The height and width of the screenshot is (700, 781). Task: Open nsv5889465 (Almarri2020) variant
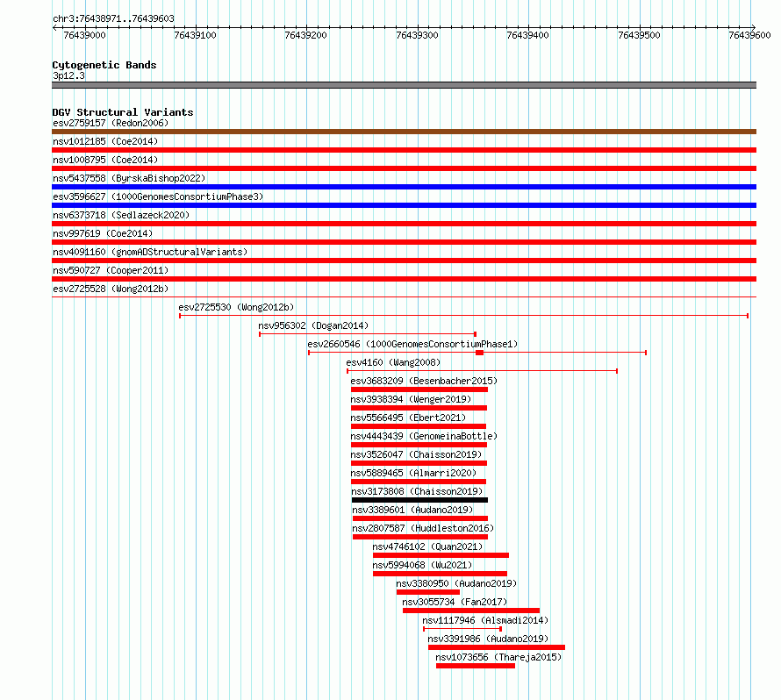(x=413, y=473)
